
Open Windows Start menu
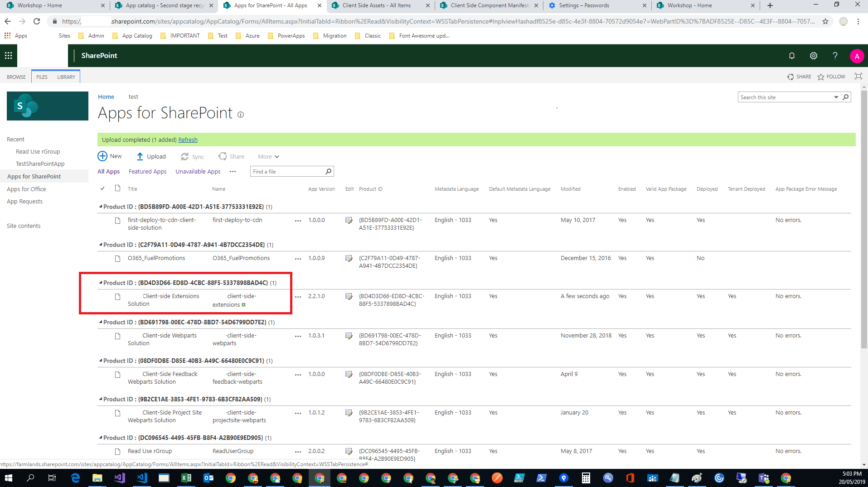click(9, 478)
